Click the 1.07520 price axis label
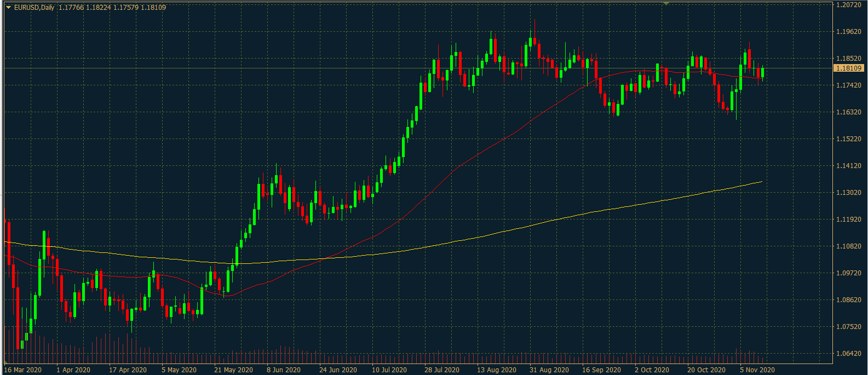This screenshot has height=375, width=868. click(x=849, y=327)
